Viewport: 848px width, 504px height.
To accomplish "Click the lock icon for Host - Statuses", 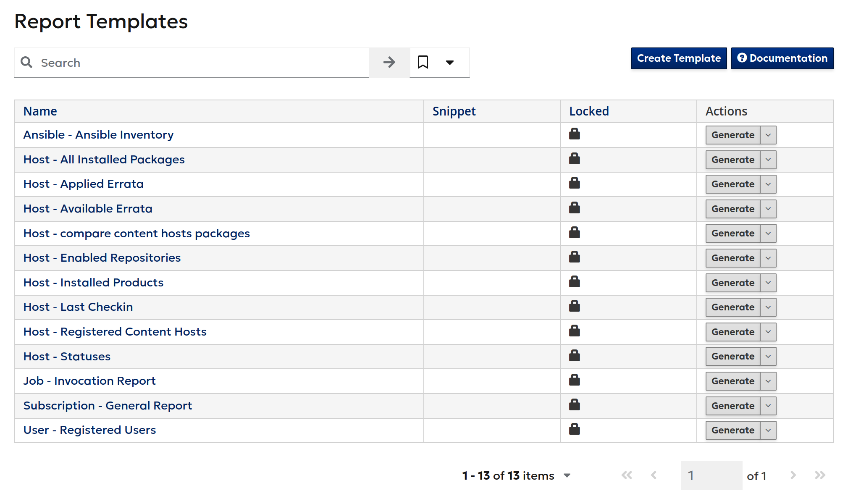I will coord(574,356).
